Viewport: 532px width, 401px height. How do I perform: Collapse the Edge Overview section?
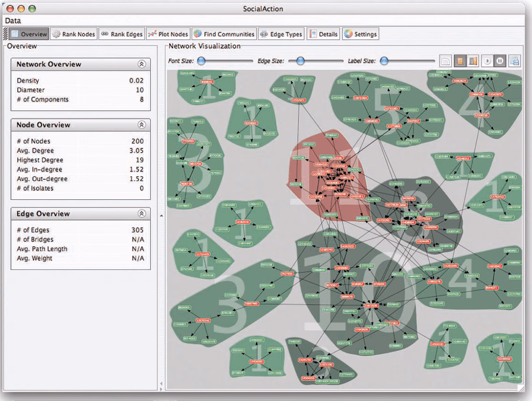pyautogui.click(x=142, y=213)
